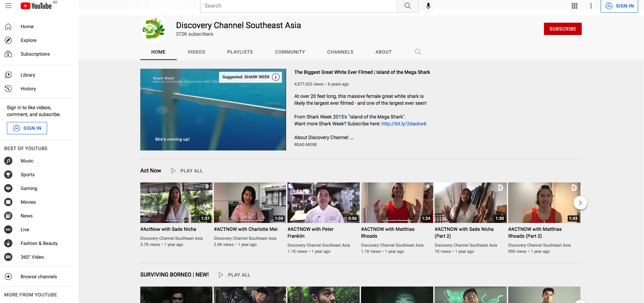Viewport: 644px width, 303px height.
Task: Open the bit.ly/2daokw6 link
Action: pyautogui.click(x=404, y=124)
